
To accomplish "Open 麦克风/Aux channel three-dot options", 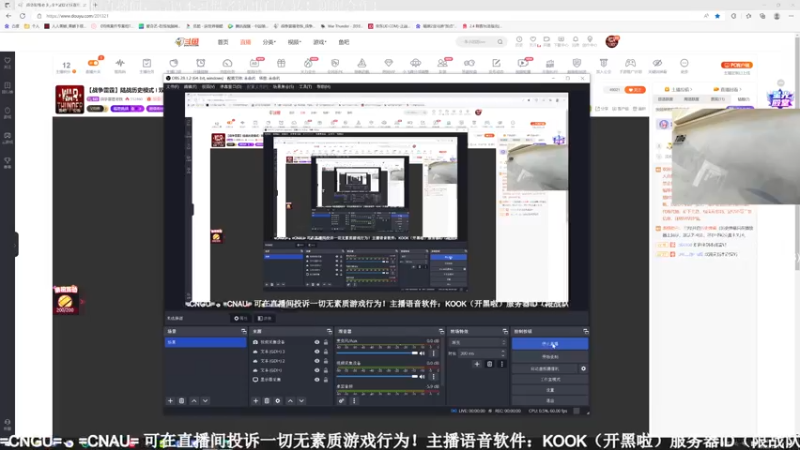I will click(x=434, y=353).
